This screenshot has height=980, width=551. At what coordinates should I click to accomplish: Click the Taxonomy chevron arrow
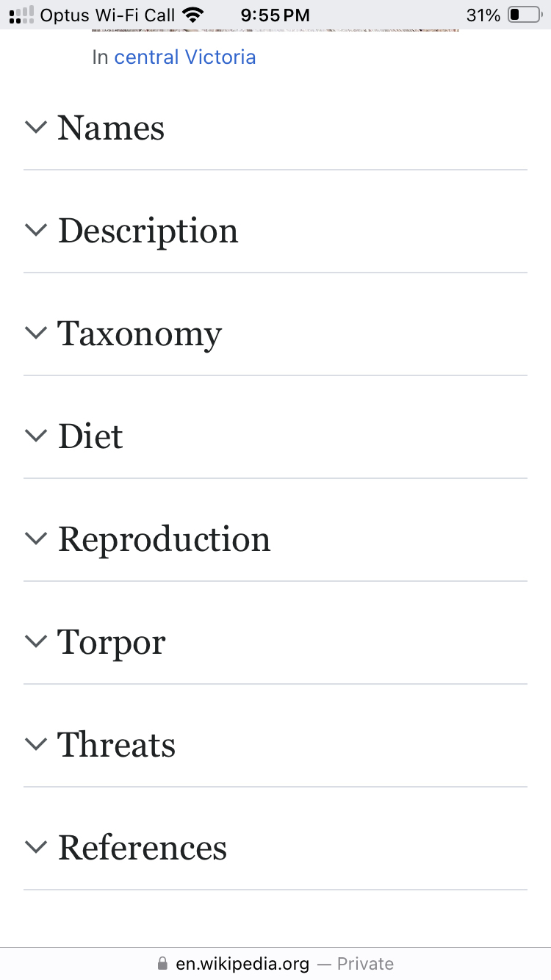pos(35,333)
